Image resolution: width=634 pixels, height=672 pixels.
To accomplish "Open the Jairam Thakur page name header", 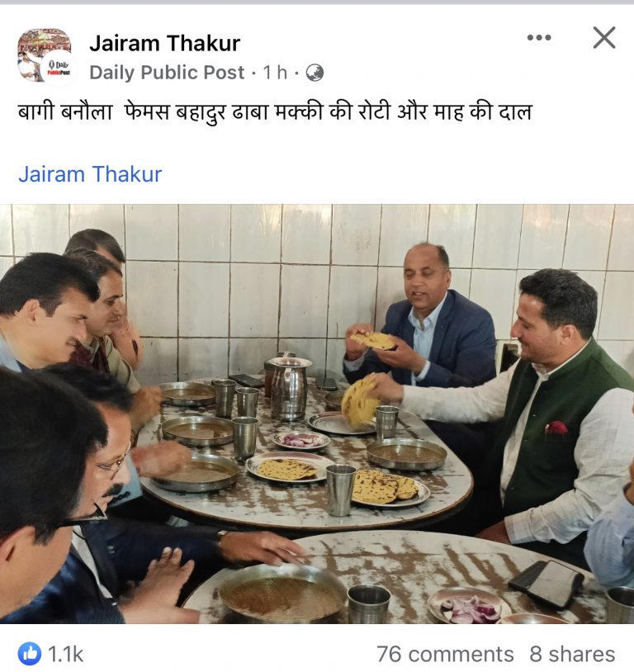I will [164, 43].
